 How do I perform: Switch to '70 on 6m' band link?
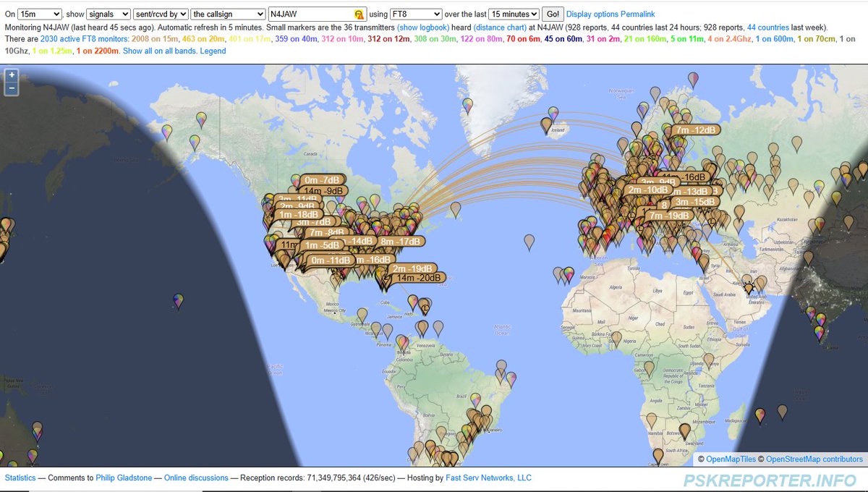pos(523,39)
